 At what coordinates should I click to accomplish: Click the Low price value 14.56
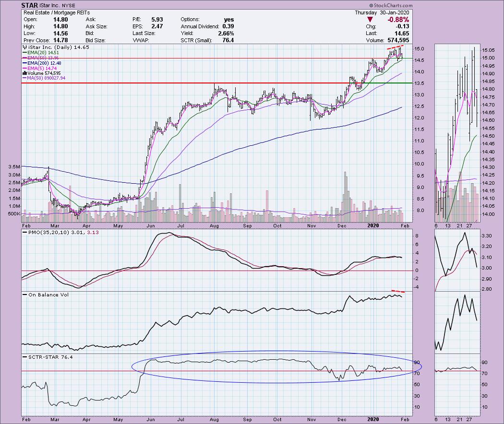tap(60, 34)
